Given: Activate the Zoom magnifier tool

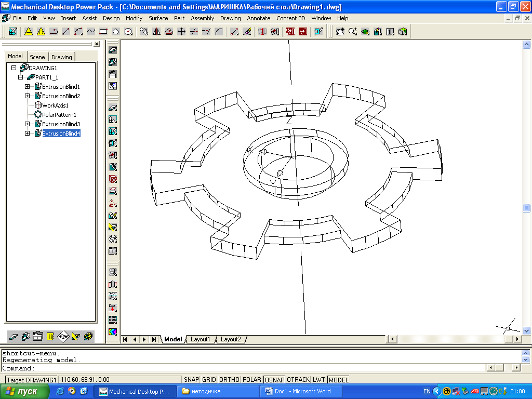Looking at the screenshot, I should point(353,32).
